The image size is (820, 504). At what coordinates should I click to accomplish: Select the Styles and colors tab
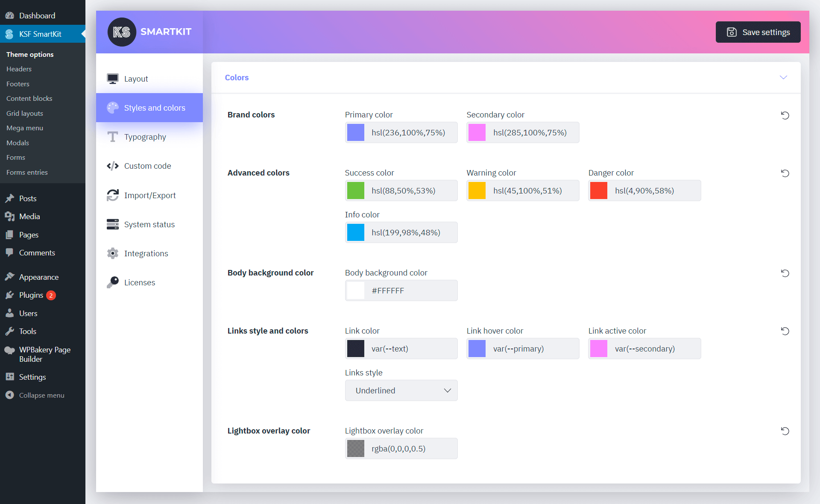(x=149, y=108)
